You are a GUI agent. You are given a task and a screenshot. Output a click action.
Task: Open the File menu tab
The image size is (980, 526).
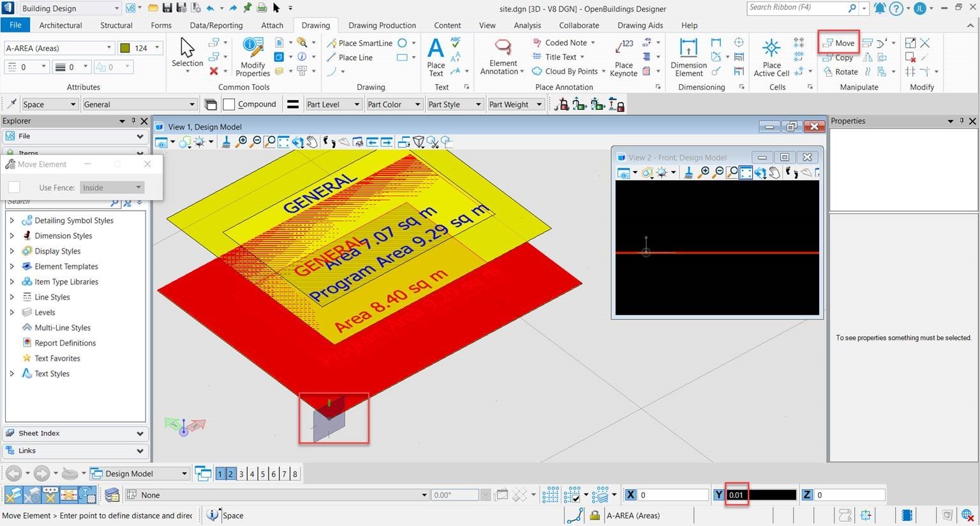[15, 25]
